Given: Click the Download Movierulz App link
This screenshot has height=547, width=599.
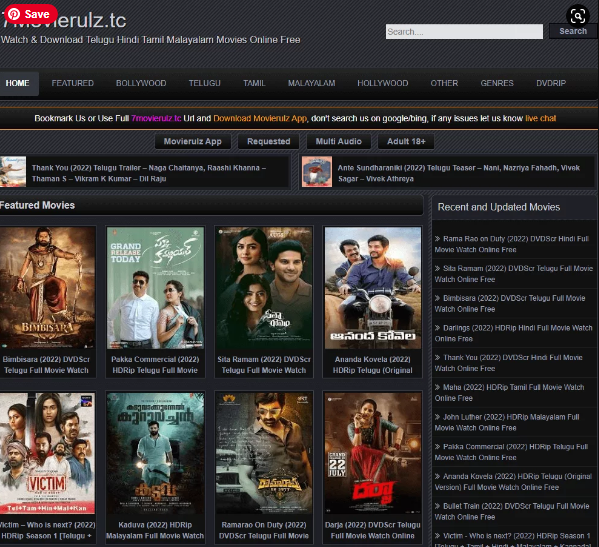Looking at the screenshot, I should pos(260,118).
